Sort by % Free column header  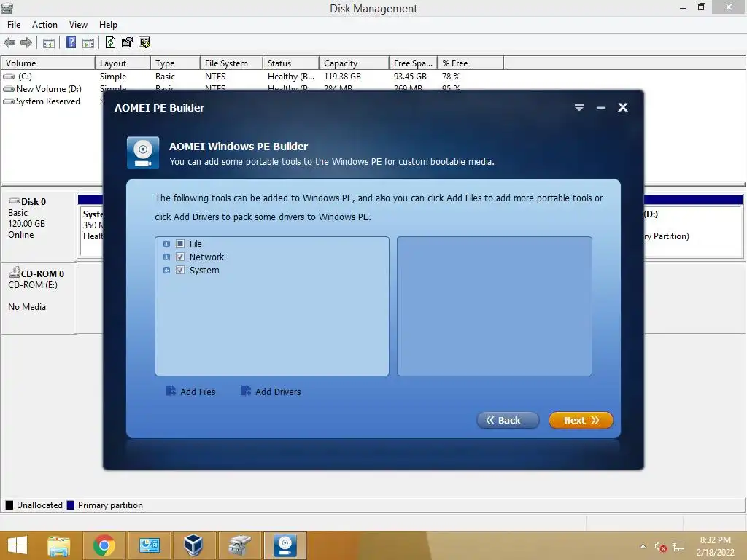471,63
